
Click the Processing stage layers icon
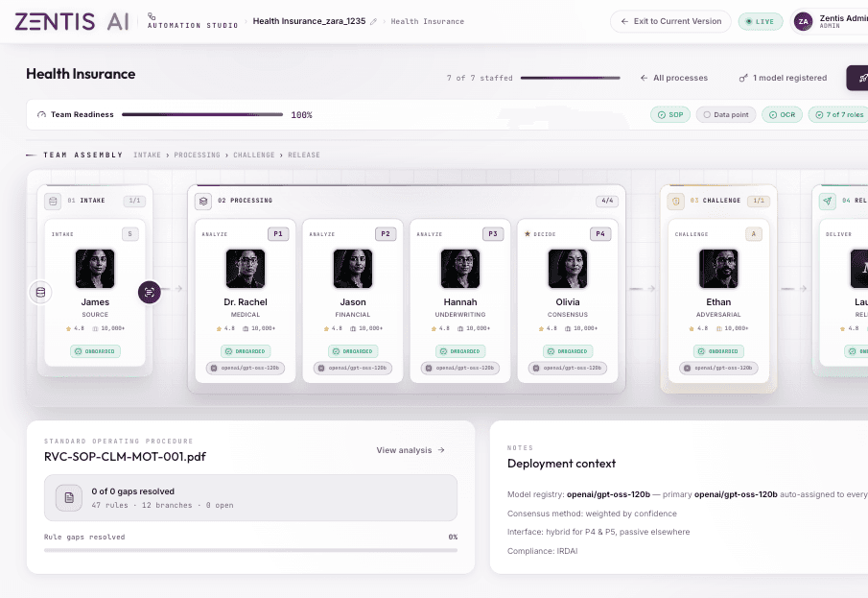tap(203, 201)
